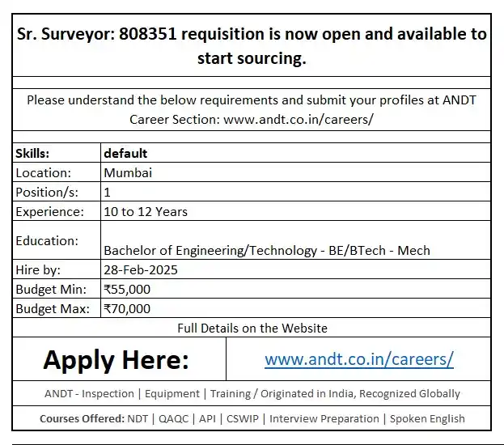Image resolution: width=504 pixels, height=445 pixels.
Task: Select the ₹55,000 budget value
Action: click(x=127, y=289)
